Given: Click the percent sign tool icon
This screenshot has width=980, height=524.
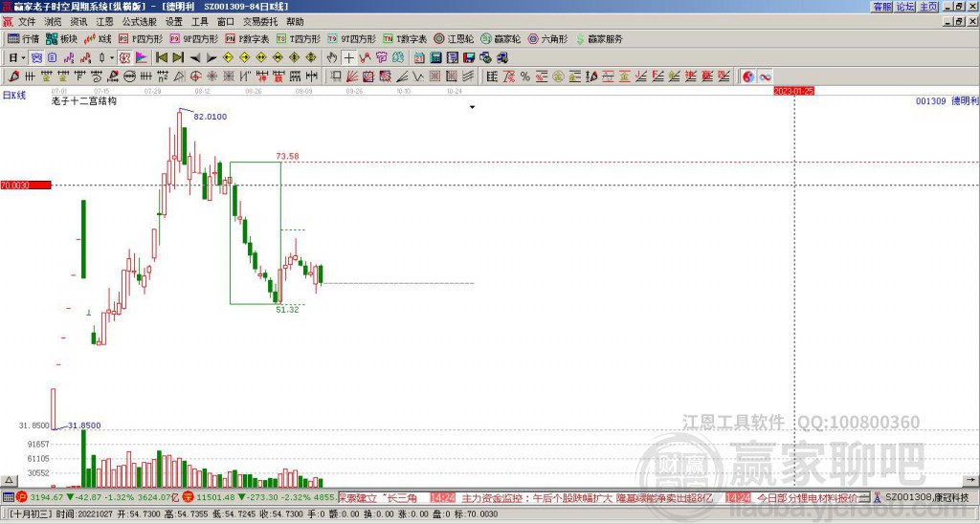Looking at the screenshot, I should [525, 76].
